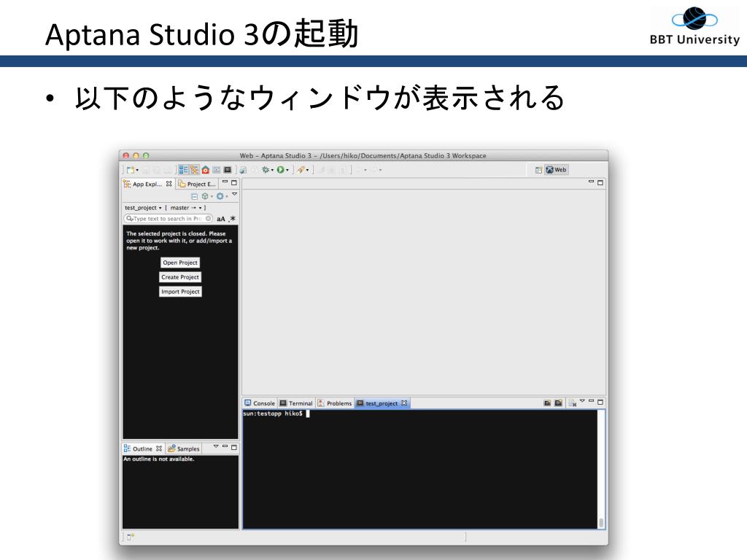Minimize the editor area

pos(591,182)
